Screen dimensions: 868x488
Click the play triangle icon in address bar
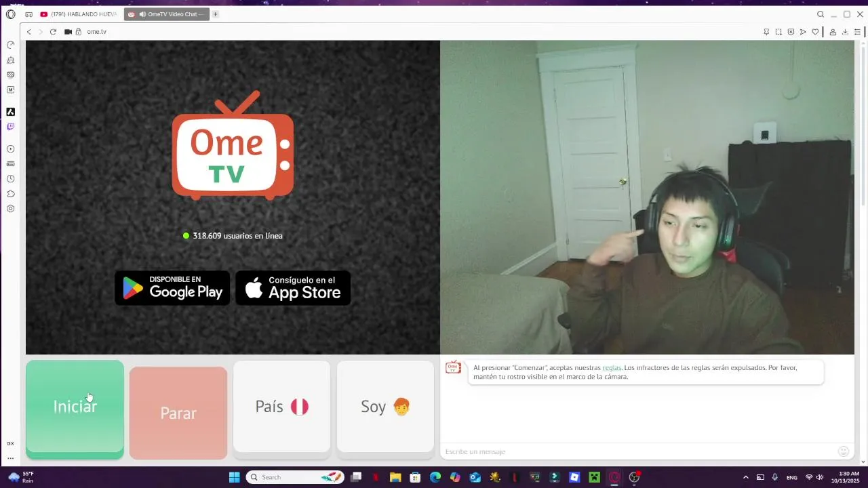[803, 32]
